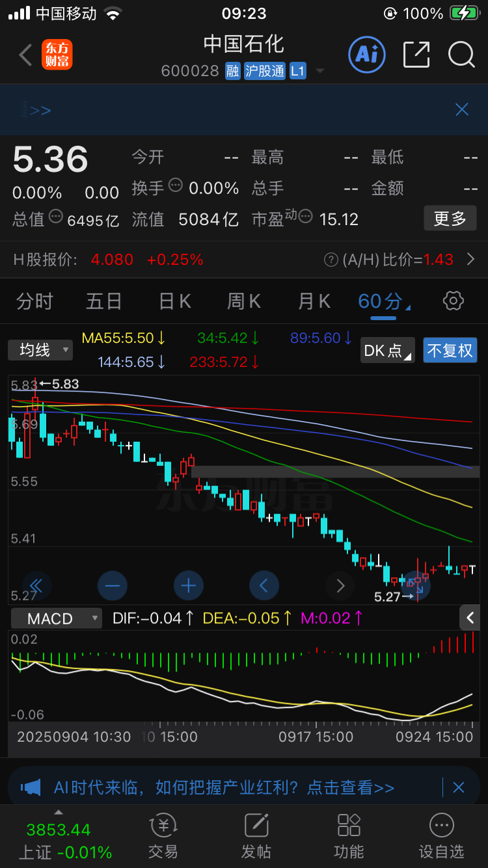Switch to 月K tab
The width and height of the screenshot is (488, 868).
tap(314, 301)
